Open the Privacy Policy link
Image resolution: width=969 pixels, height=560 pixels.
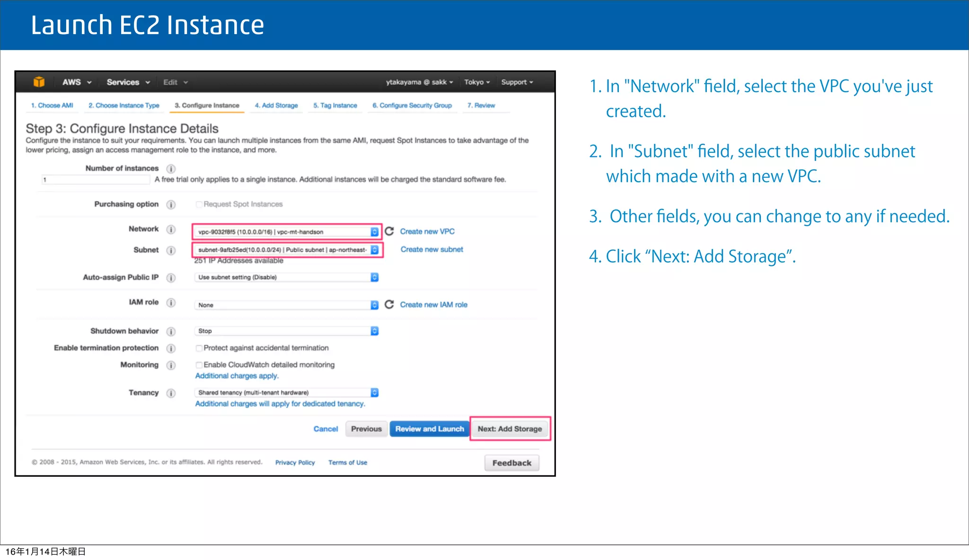[295, 463]
